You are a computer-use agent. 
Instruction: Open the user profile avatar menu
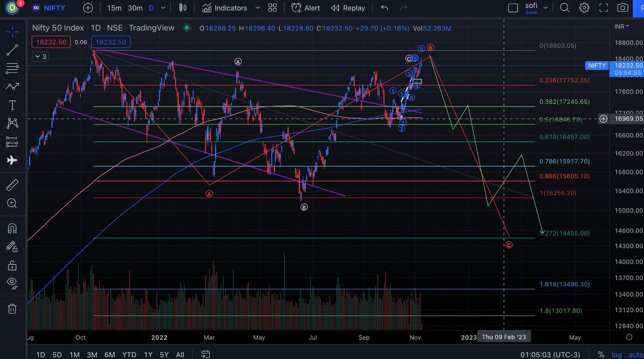pos(12,8)
